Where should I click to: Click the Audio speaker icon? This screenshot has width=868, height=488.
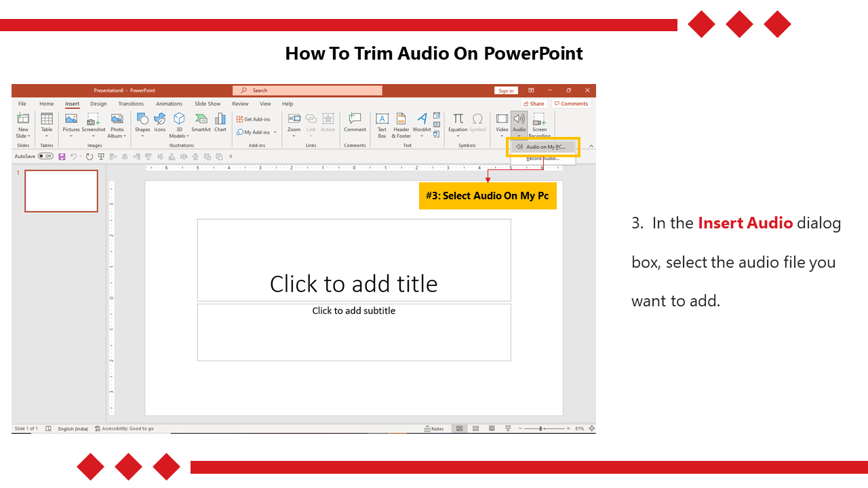tap(519, 119)
